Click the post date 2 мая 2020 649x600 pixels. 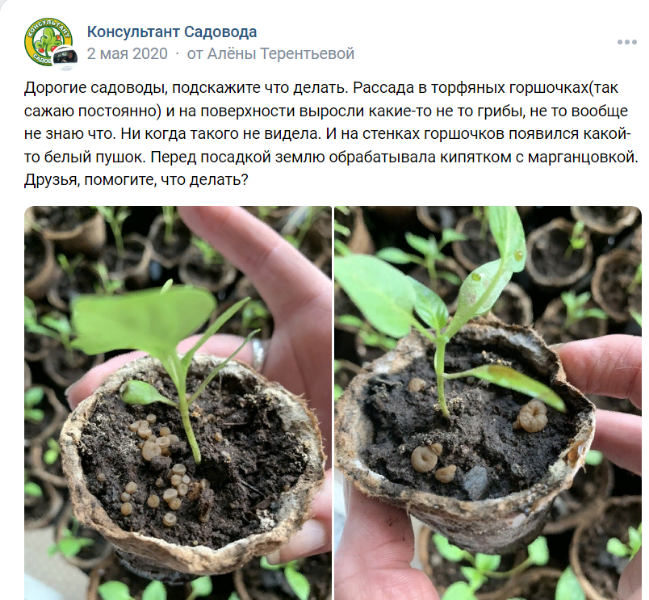127,54
